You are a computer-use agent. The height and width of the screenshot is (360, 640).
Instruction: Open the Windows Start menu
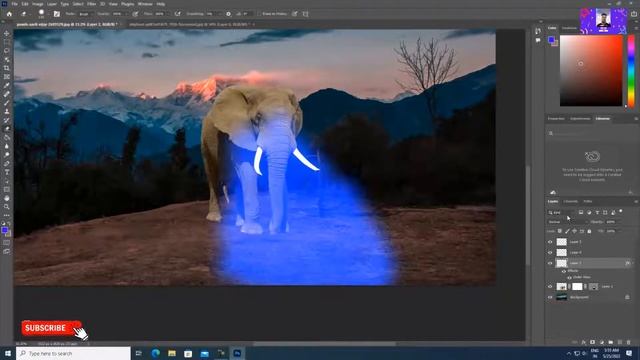pyautogui.click(x=8, y=353)
